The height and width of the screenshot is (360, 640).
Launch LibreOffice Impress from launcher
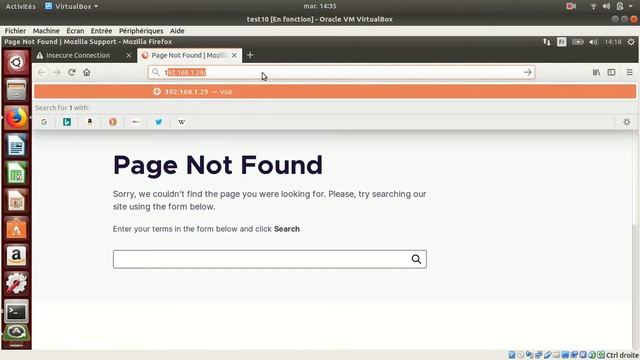tap(16, 201)
